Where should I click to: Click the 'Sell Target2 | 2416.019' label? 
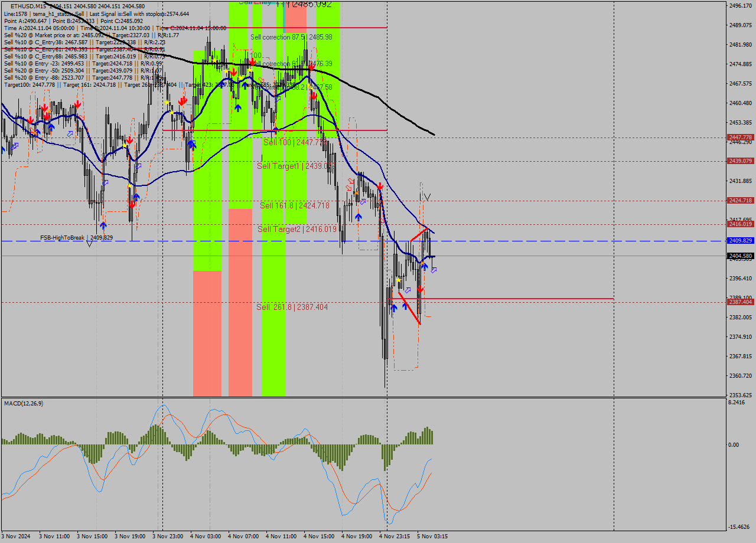pyautogui.click(x=297, y=229)
